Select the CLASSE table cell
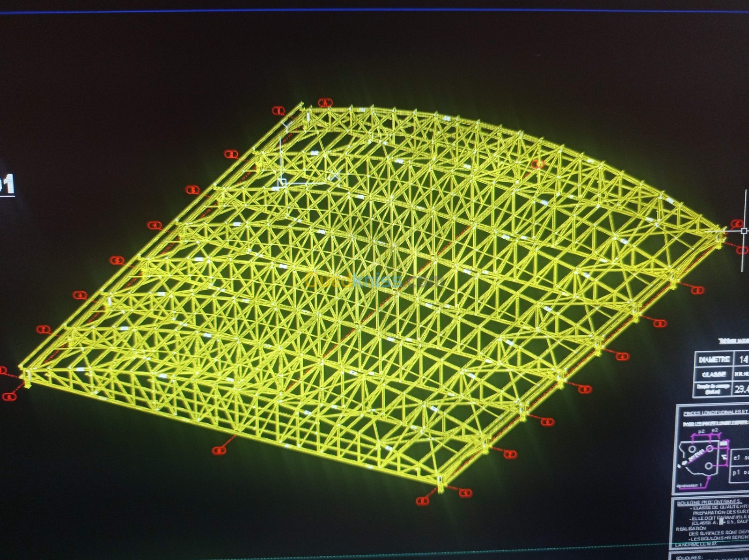 pyautogui.click(x=714, y=374)
